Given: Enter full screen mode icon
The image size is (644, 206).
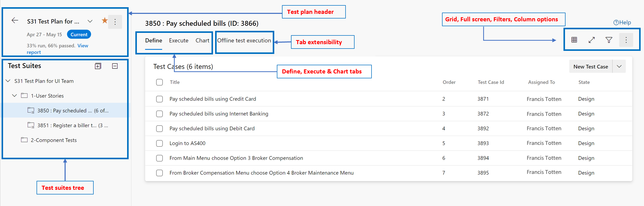Looking at the screenshot, I should click(592, 40).
